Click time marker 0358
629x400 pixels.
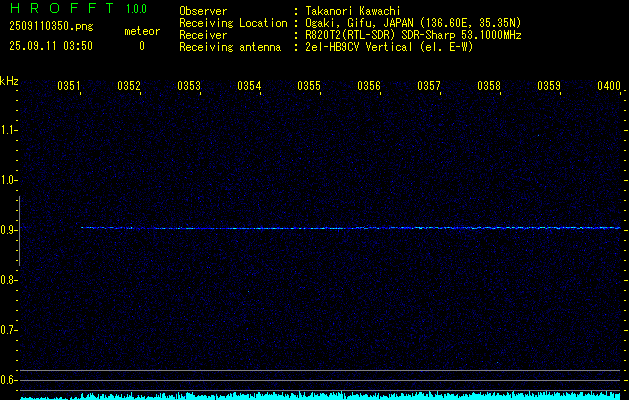pyautogui.click(x=489, y=86)
